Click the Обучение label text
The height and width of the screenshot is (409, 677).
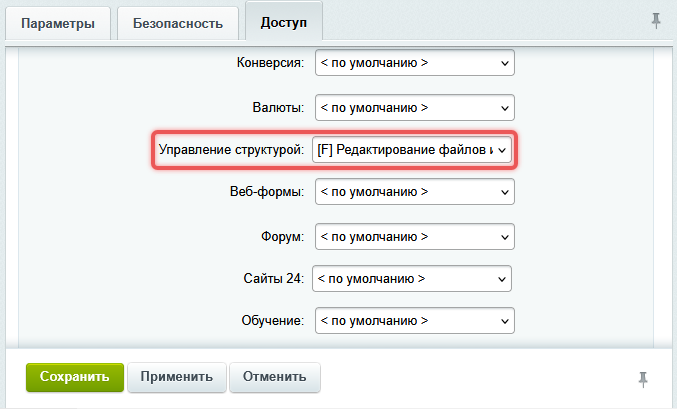[271, 321]
